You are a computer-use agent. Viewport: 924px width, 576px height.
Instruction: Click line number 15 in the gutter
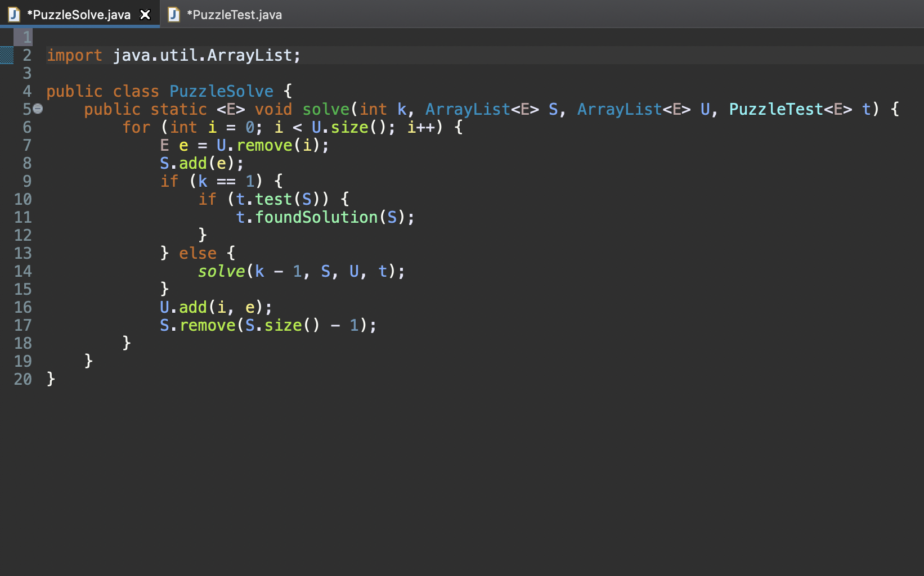[x=23, y=289]
